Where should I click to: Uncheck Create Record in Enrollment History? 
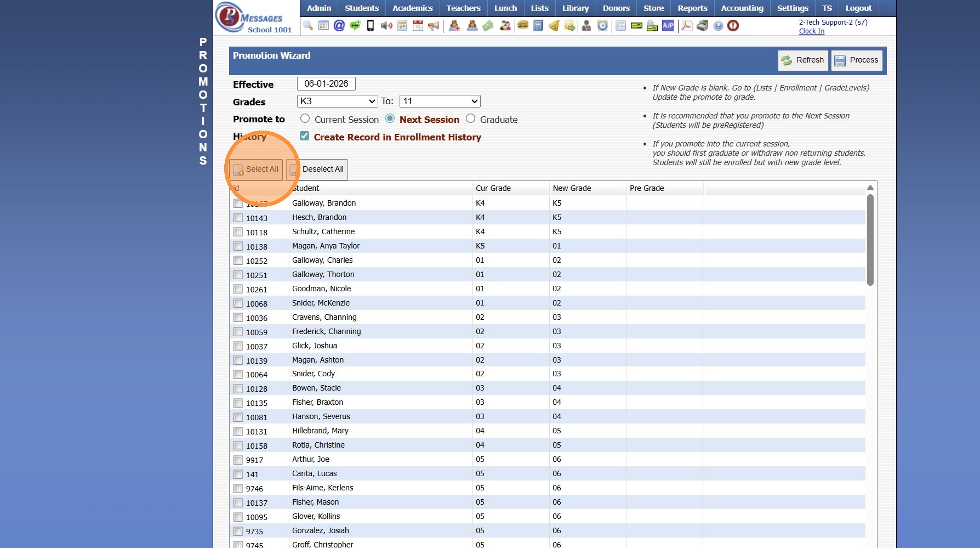tap(305, 136)
